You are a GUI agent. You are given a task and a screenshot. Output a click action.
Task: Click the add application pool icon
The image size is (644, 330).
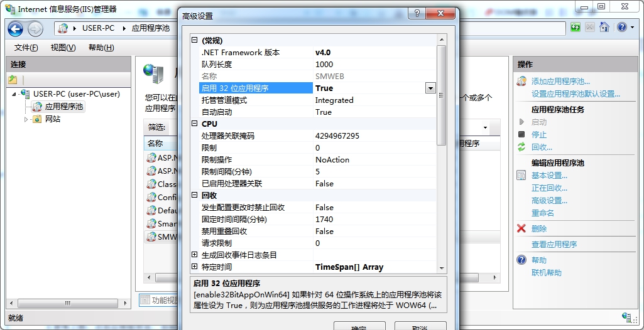(x=521, y=81)
